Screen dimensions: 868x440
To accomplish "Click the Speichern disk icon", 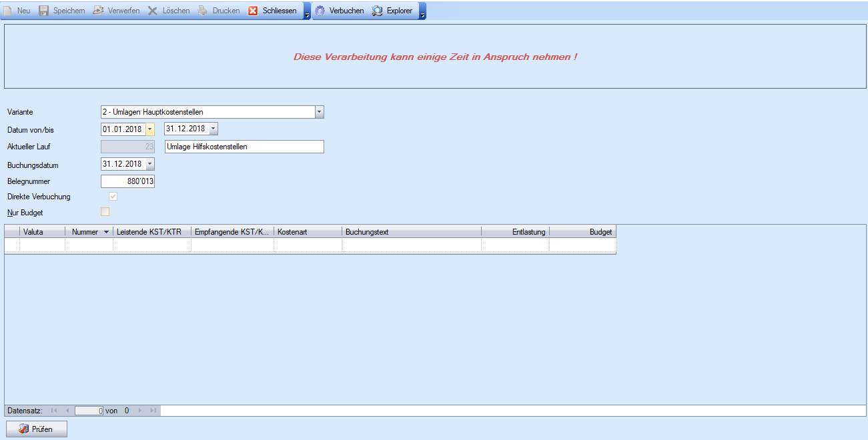I will pyautogui.click(x=44, y=11).
